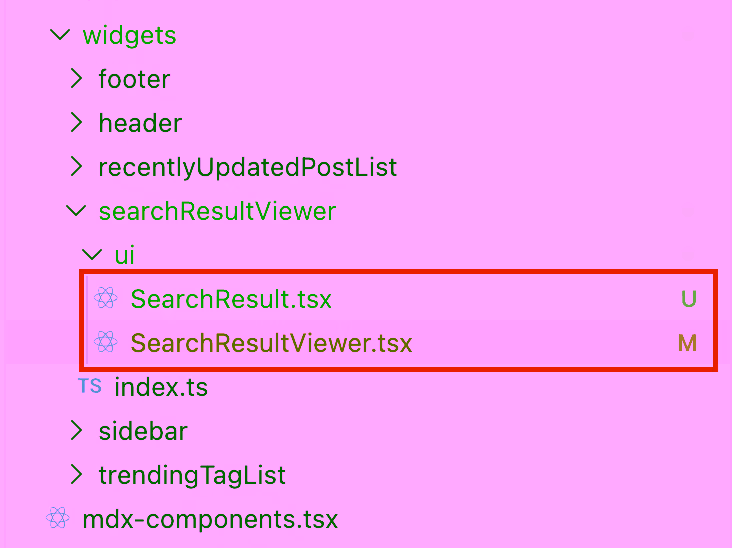The width and height of the screenshot is (732, 548).
Task: Open the SearchResult.tsx file
Action: pos(230,299)
